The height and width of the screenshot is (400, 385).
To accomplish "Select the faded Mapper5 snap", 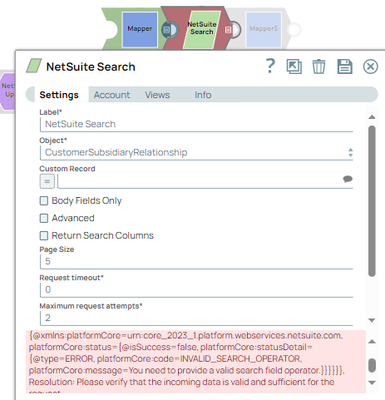I will [x=263, y=29].
